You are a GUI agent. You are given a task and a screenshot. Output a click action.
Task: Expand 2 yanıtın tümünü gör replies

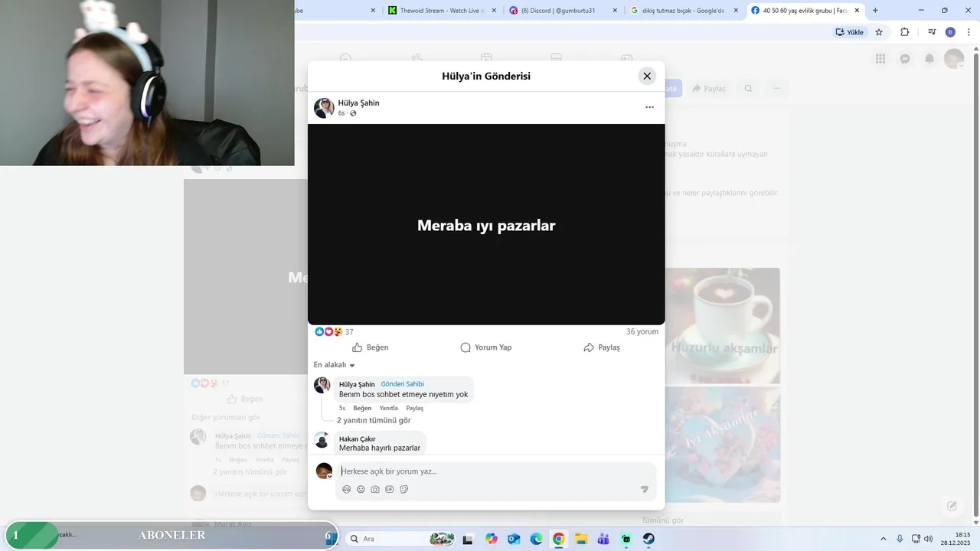point(374,420)
